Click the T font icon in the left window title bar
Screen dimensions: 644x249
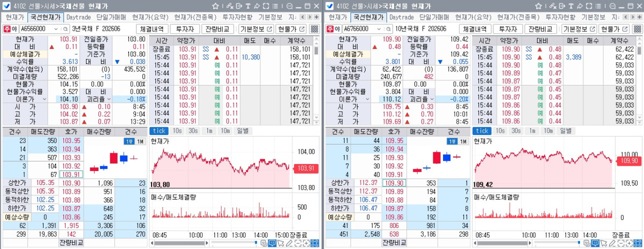point(248,6)
